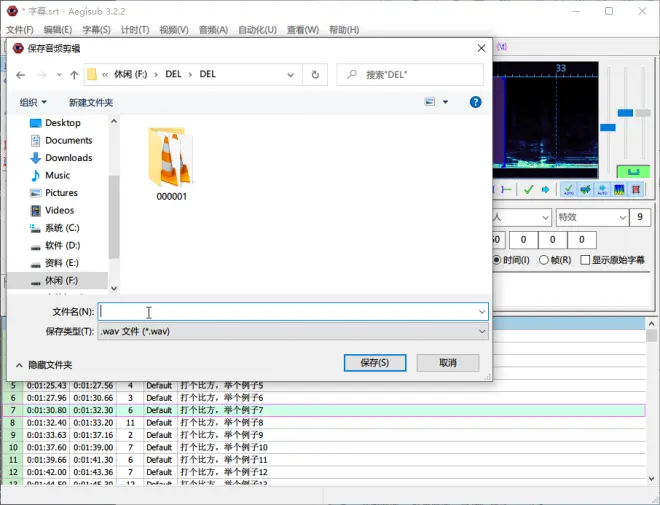Go up one folder level
This screenshot has height=505, width=660.
(x=74, y=75)
